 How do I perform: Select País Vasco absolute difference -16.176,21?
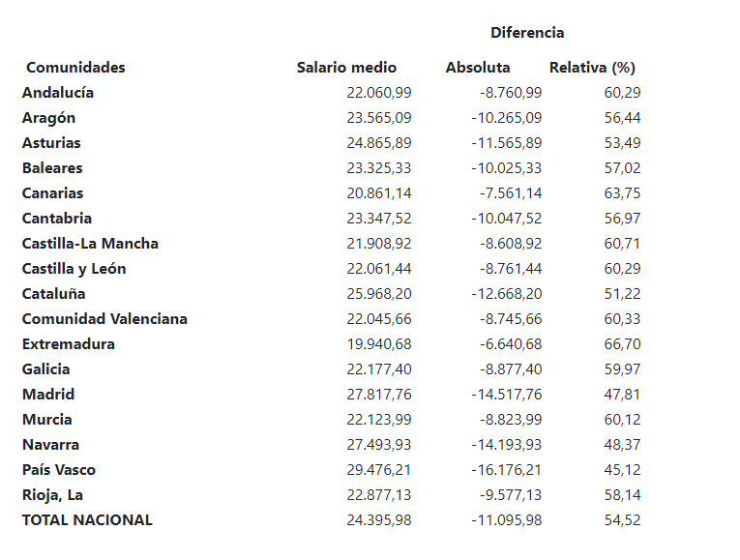click(x=507, y=470)
